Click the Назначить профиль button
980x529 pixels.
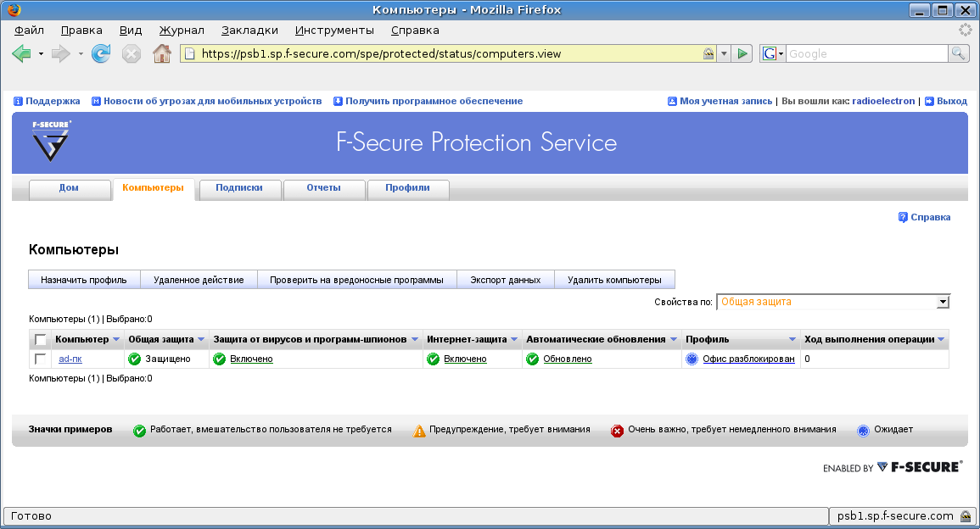(84, 280)
